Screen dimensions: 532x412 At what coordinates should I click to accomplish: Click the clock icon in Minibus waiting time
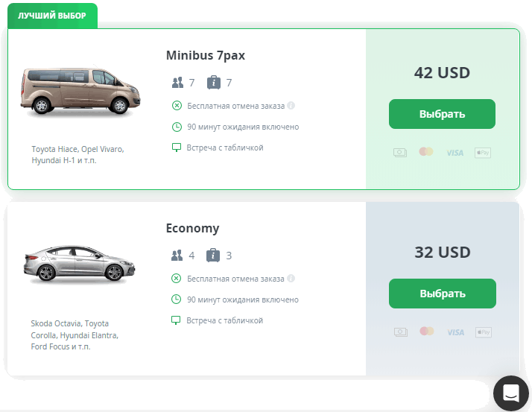[177, 127]
